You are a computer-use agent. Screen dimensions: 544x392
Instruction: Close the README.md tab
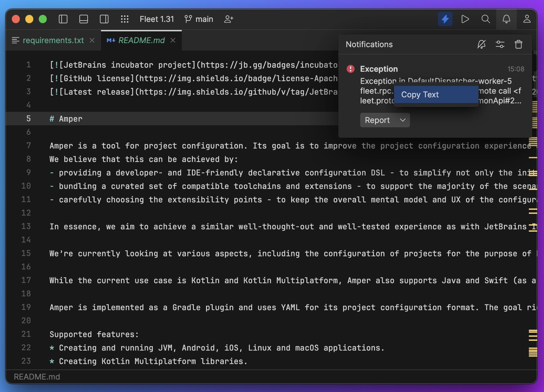point(173,40)
